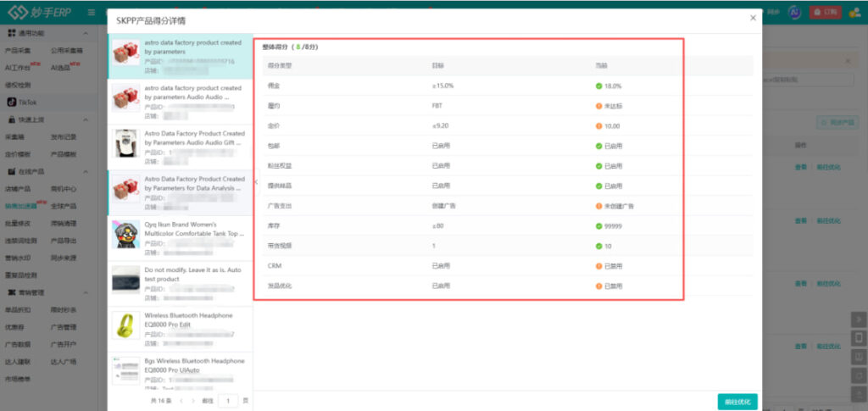868x411 pixels.
Task: Open AI工作台 in the sidebar
Action: coord(18,68)
